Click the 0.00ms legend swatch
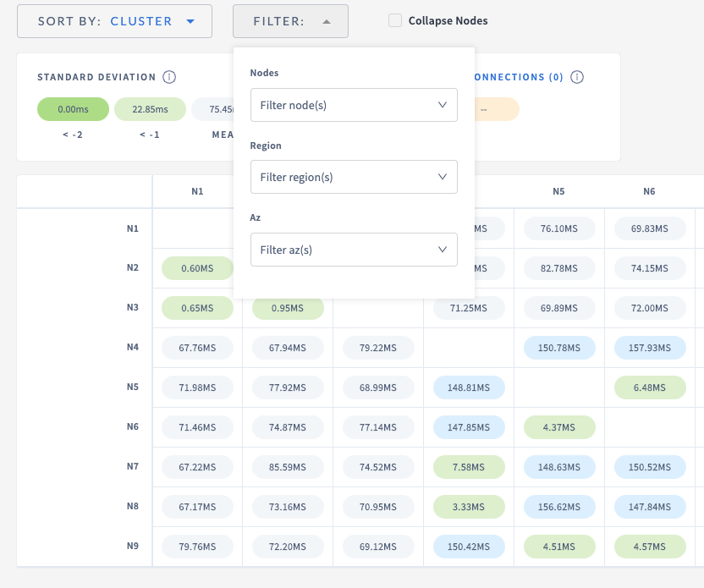The height and width of the screenshot is (588, 704). coord(73,109)
